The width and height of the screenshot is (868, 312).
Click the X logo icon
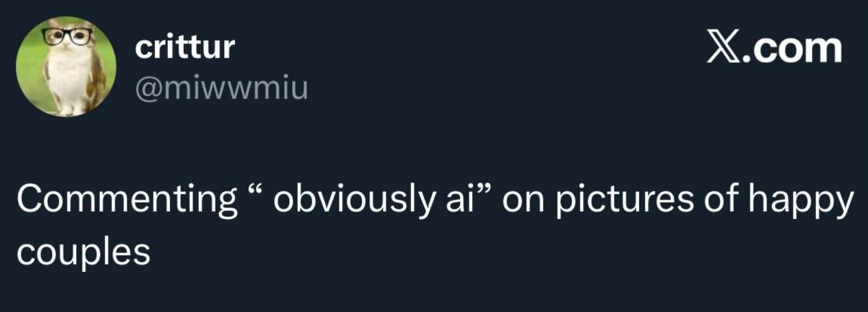(721, 47)
